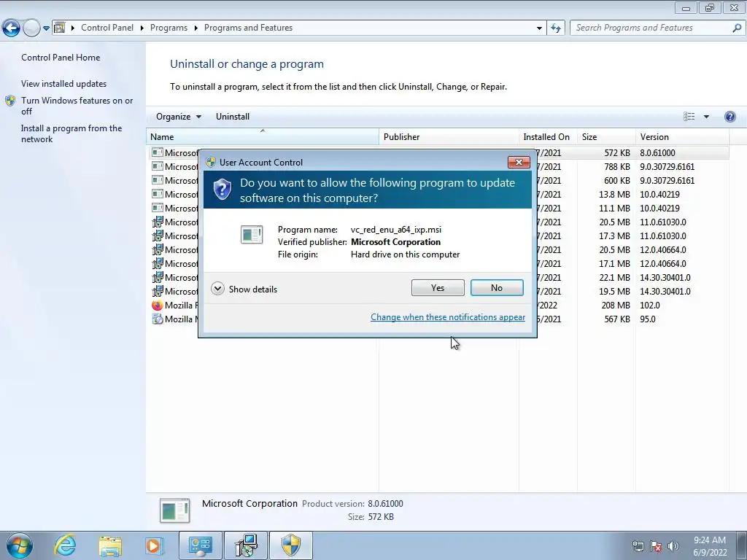747x560 pixels.
Task: Click the 95.0 version cell
Action: pos(648,319)
